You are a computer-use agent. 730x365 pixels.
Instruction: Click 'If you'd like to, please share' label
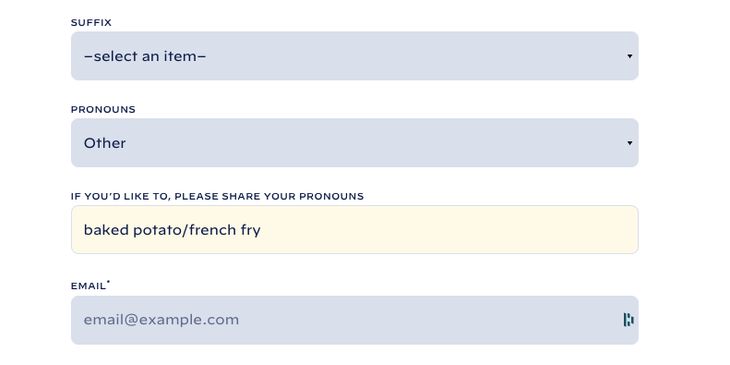(166, 196)
